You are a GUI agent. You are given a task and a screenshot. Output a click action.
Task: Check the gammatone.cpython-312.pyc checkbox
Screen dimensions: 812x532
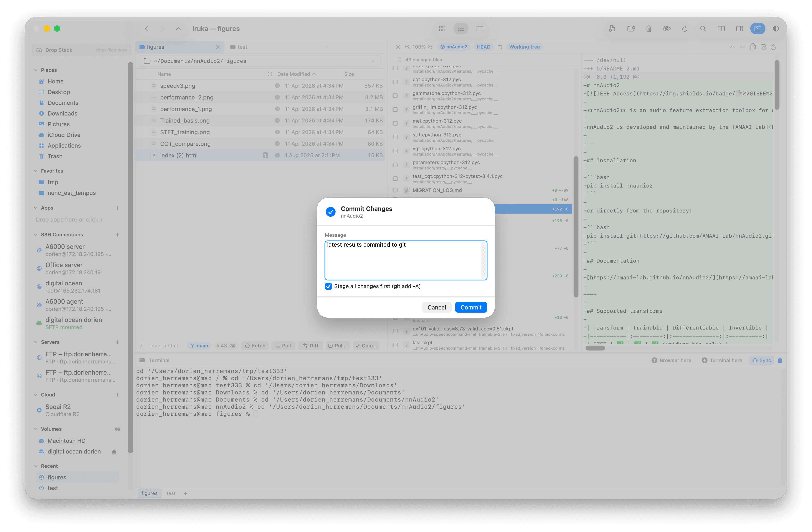(x=395, y=96)
